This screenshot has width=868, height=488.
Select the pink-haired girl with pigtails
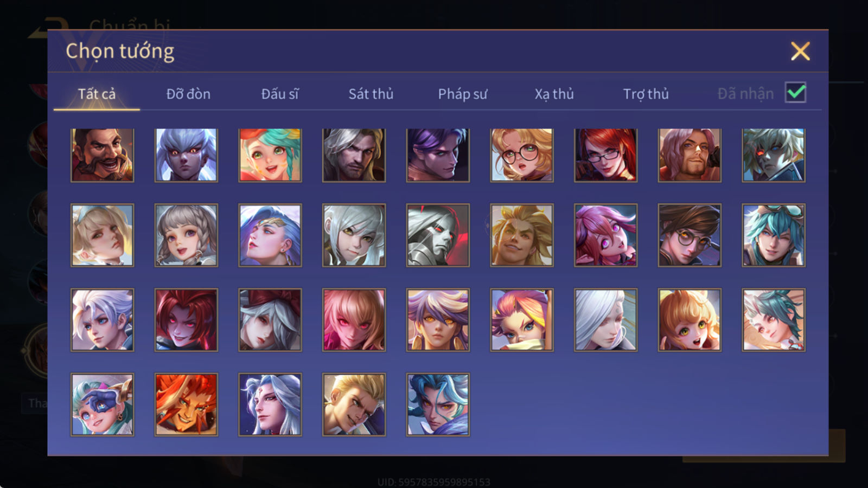(x=605, y=235)
